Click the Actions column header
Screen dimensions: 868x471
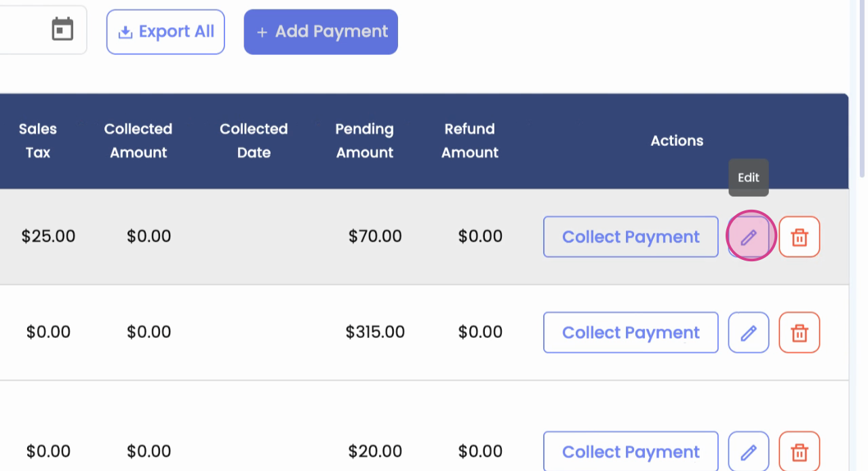click(x=677, y=140)
